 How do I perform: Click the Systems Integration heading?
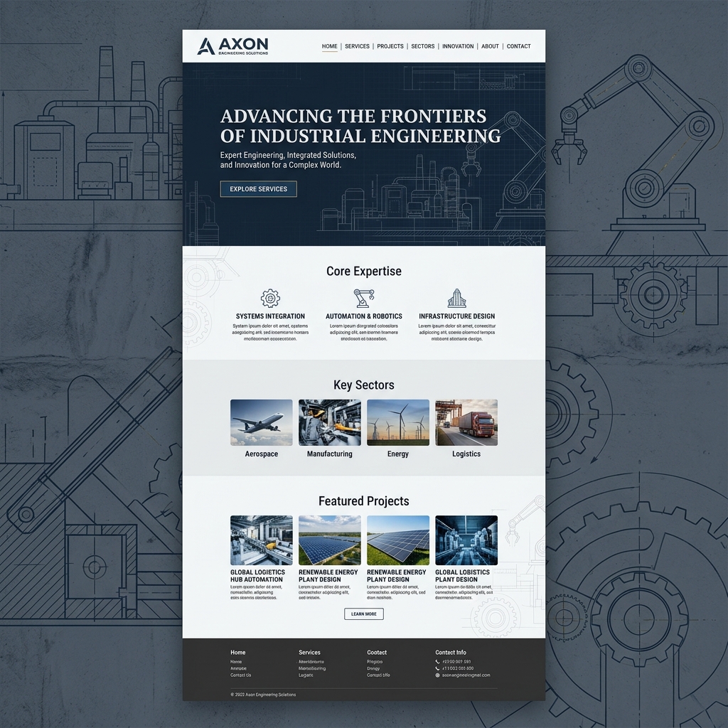[x=270, y=316]
